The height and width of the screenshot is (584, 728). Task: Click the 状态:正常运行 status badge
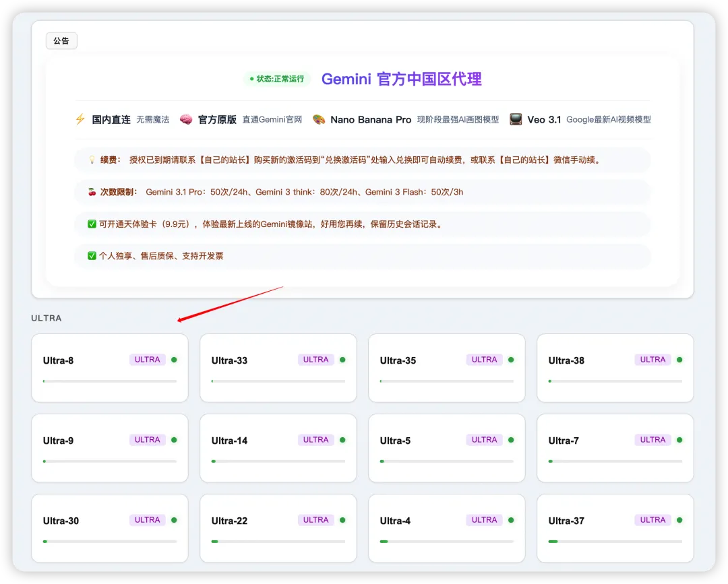coord(277,79)
